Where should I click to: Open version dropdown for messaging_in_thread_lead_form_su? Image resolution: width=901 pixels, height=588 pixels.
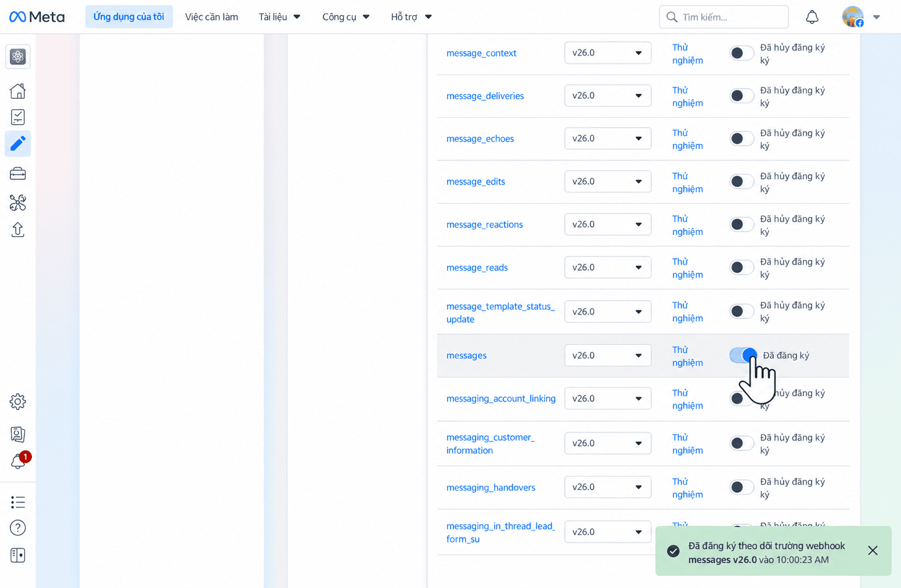(x=607, y=532)
